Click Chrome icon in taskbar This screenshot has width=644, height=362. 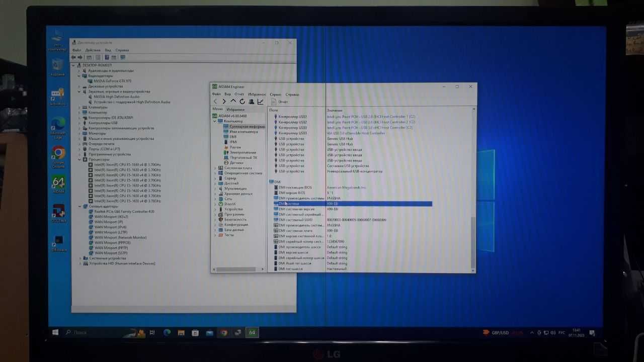pyautogui.click(x=224, y=332)
